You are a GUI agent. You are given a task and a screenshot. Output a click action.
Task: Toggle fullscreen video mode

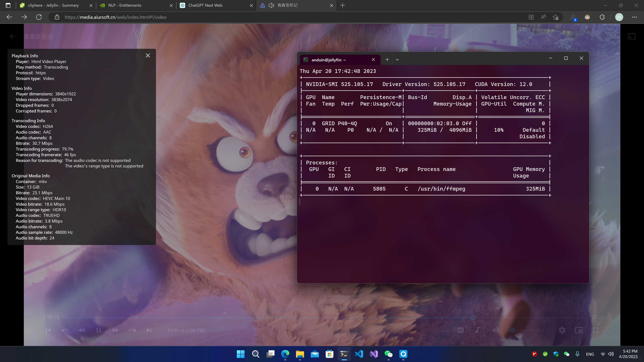[596, 330]
